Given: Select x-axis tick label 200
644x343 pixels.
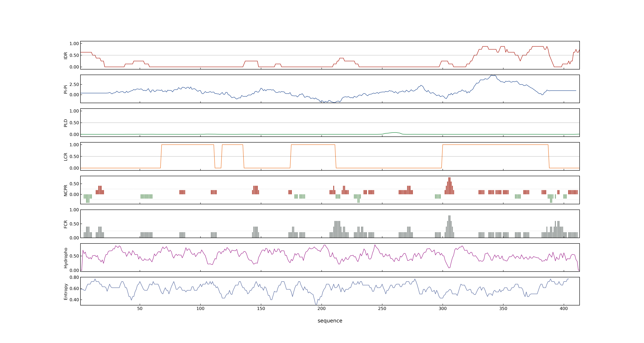Looking at the screenshot, I should pos(321,309).
